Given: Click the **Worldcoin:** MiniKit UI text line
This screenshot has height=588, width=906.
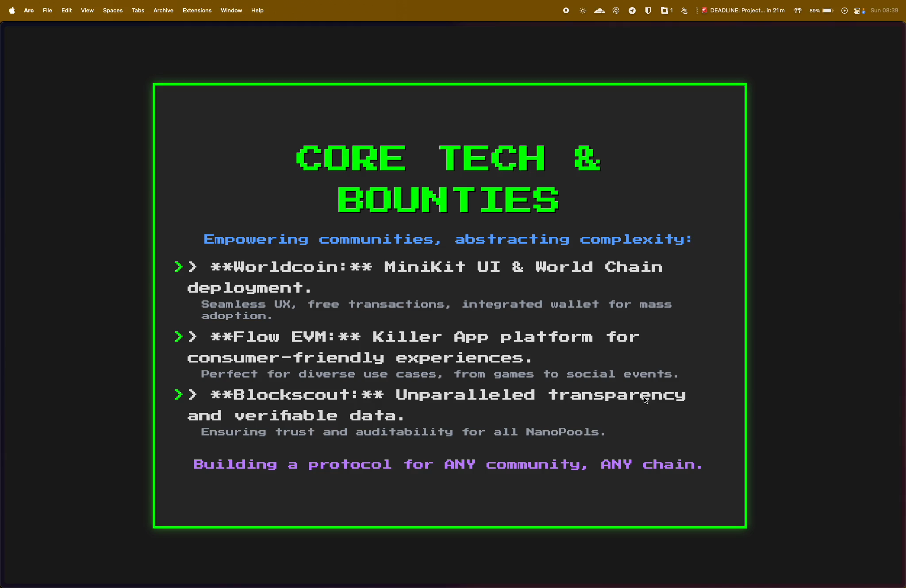Looking at the screenshot, I should coord(425,277).
